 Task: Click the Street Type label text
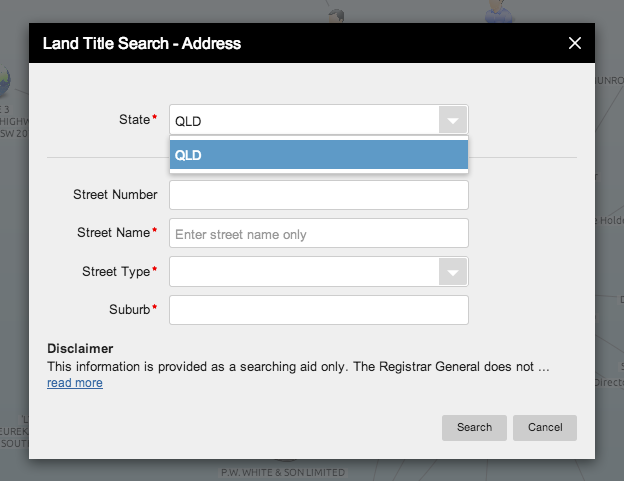point(116,272)
